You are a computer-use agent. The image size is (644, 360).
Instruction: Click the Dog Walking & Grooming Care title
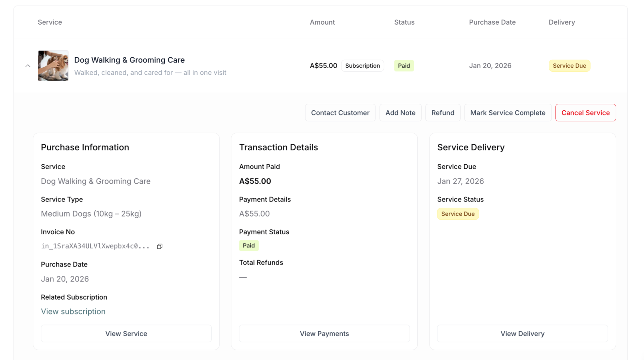coord(129,60)
